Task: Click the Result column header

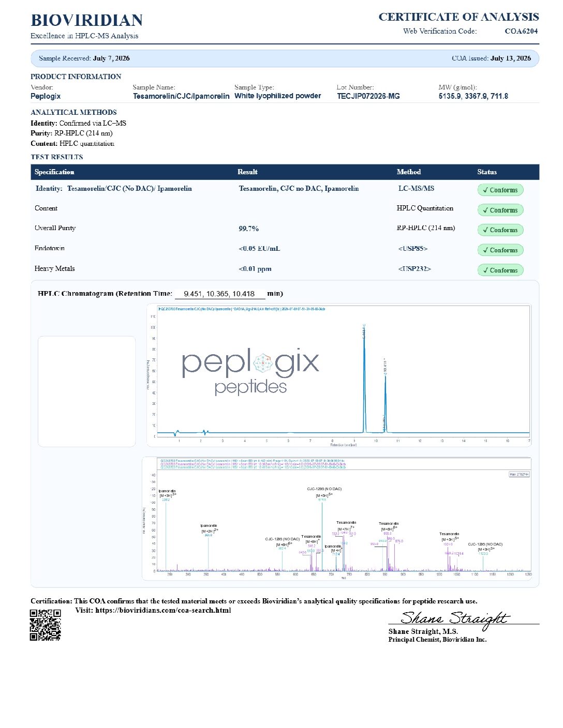Action: tap(247, 172)
